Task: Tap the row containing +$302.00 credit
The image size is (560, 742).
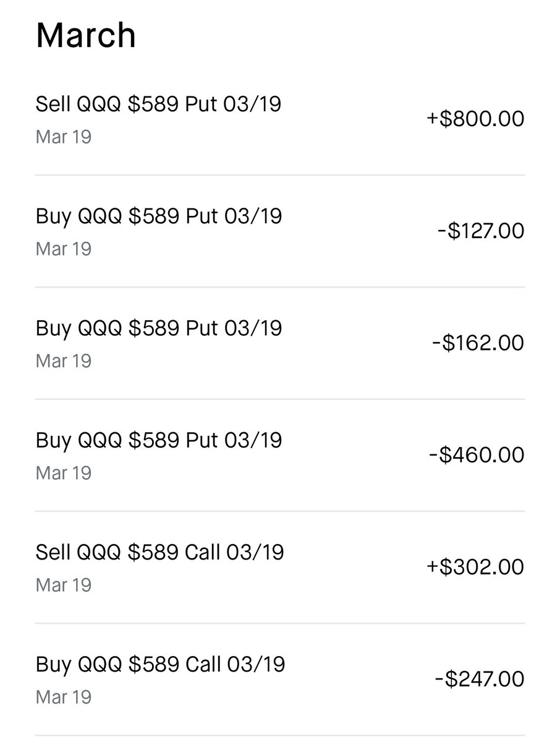Action: pyautogui.click(x=280, y=567)
